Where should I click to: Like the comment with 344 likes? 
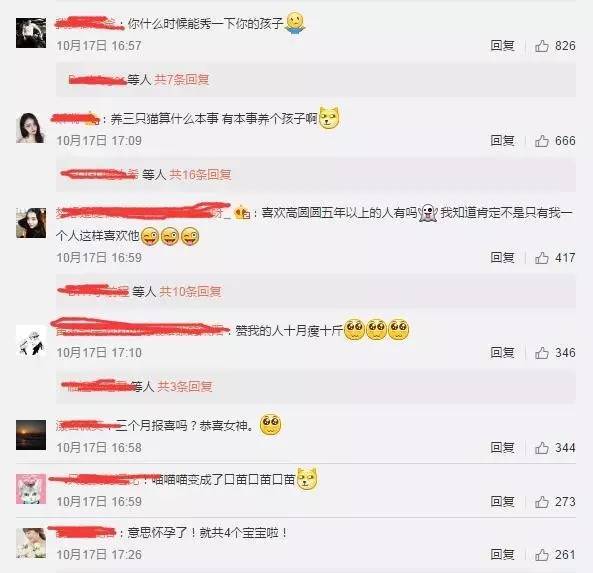(542, 448)
